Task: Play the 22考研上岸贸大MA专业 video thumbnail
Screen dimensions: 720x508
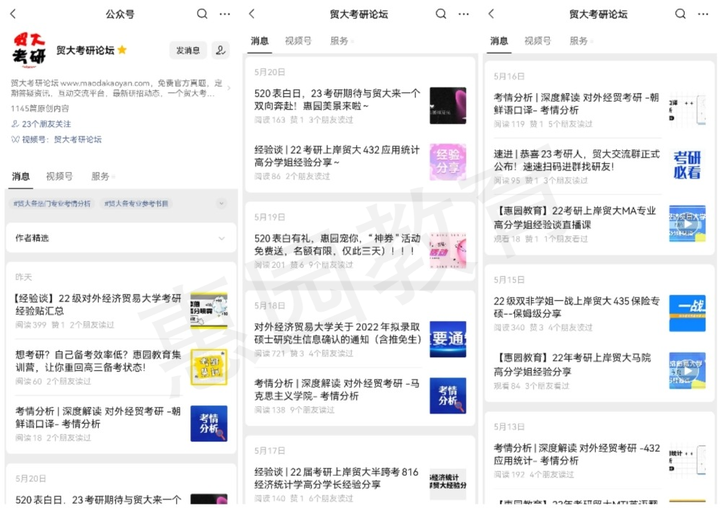Action: [687, 224]
